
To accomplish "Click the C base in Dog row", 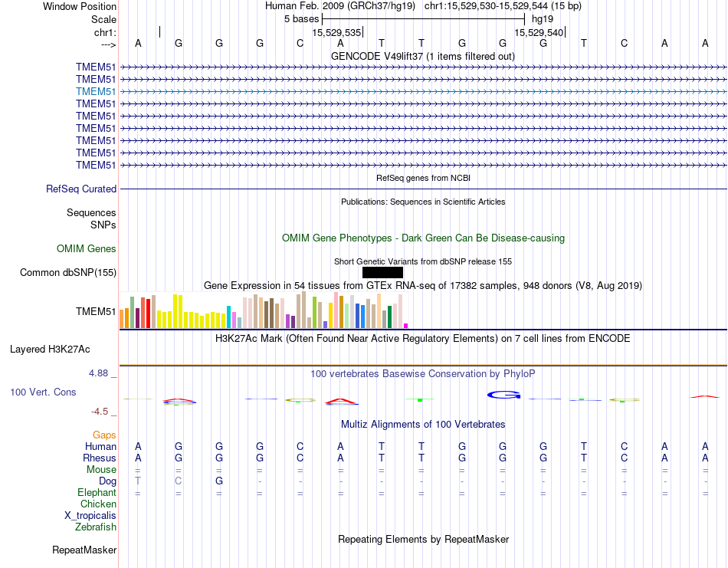I will click(179, 481).
